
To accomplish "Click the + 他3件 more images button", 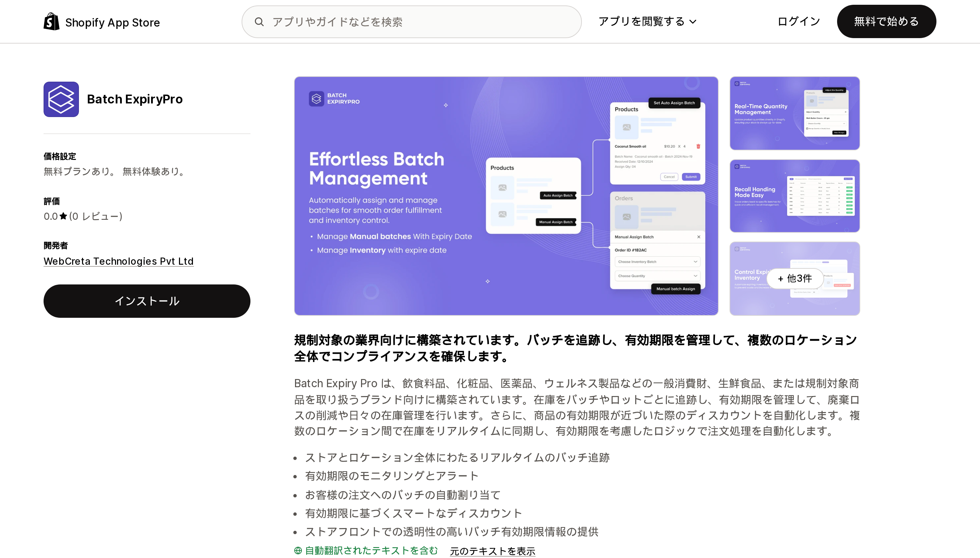I will coord(795,279).
